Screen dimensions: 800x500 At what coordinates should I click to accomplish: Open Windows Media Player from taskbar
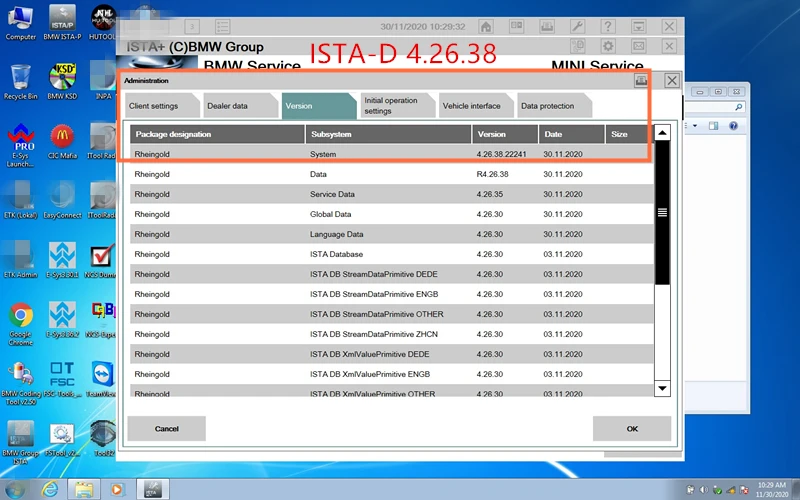(117, 490)
